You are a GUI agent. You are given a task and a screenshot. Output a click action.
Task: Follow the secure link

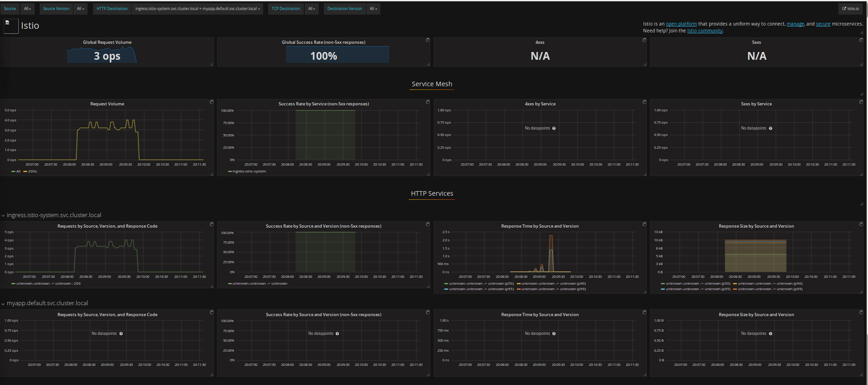coord(823,24)
